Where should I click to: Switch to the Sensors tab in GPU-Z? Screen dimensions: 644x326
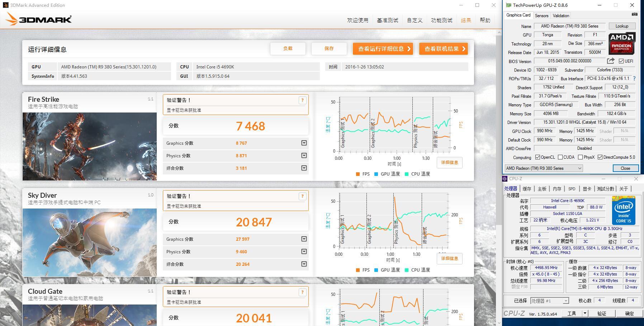(541, 15)
